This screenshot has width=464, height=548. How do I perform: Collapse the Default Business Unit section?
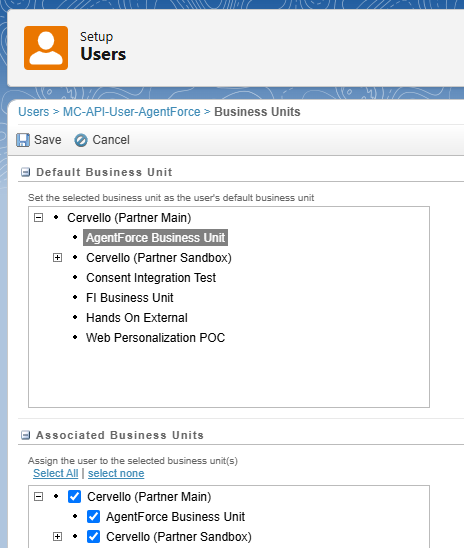click(x=26, y=172)
